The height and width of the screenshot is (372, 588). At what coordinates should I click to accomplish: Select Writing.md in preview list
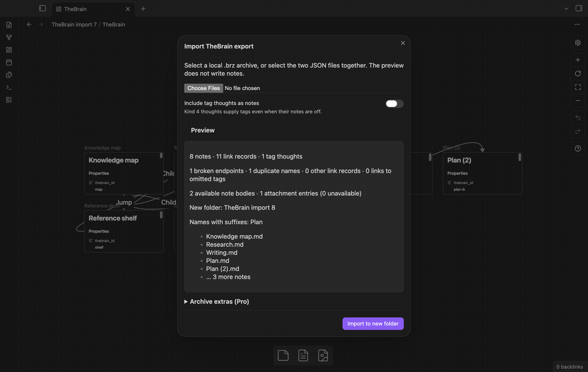tap(221, 253)
